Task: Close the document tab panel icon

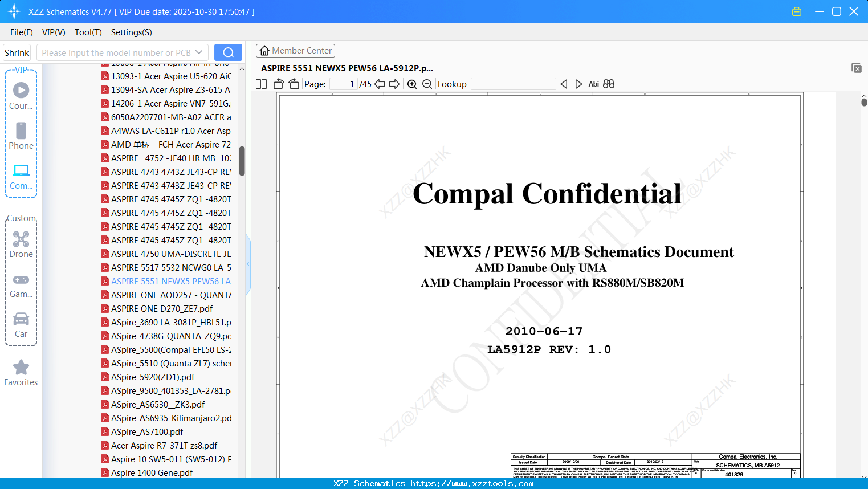Action: 856,68
